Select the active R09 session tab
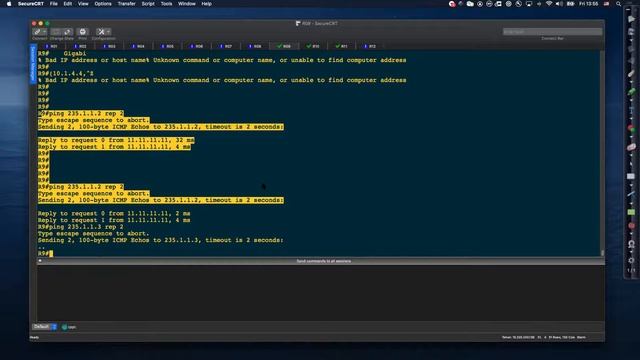 [284, 46]
